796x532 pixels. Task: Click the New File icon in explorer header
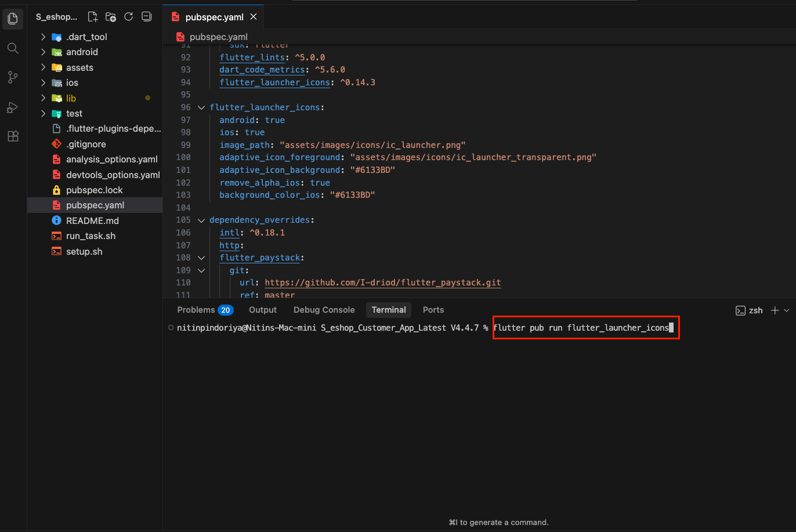click(x=93, y=17)
